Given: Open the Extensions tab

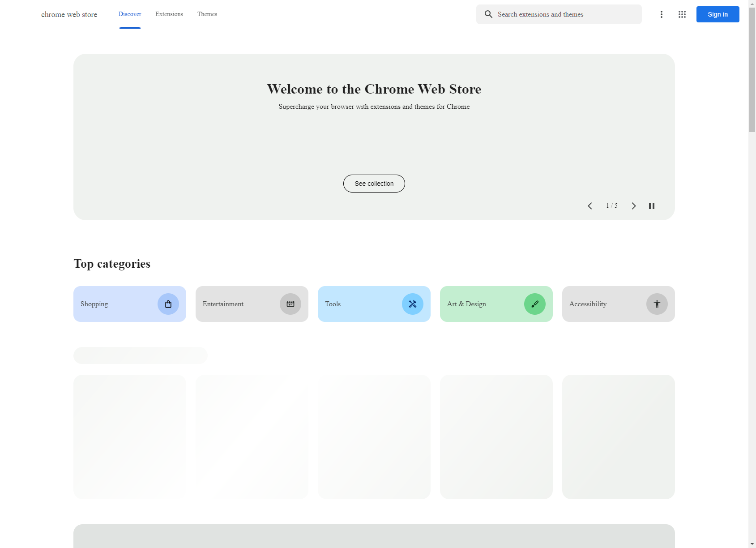Looking at the screenshot, I should (169, 14).
